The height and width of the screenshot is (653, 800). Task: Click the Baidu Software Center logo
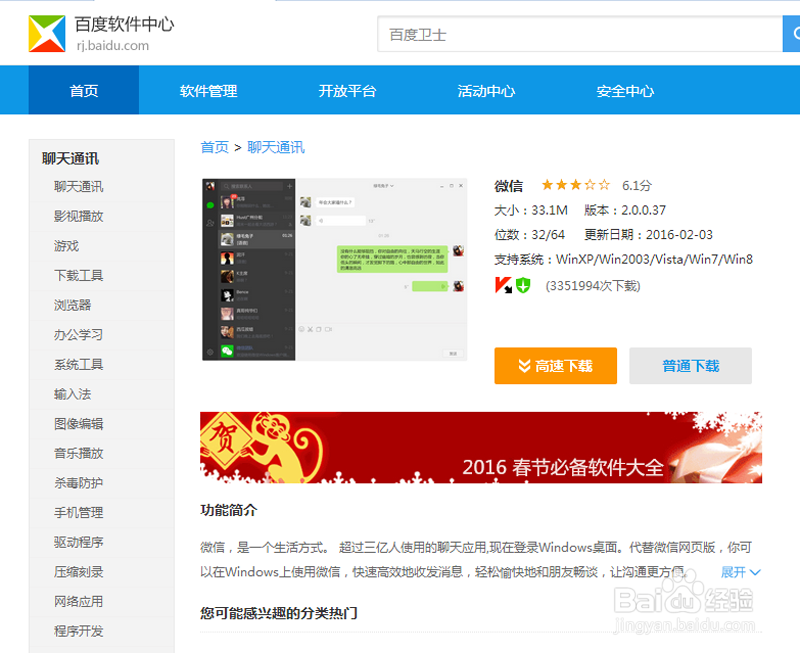point(47,34)
